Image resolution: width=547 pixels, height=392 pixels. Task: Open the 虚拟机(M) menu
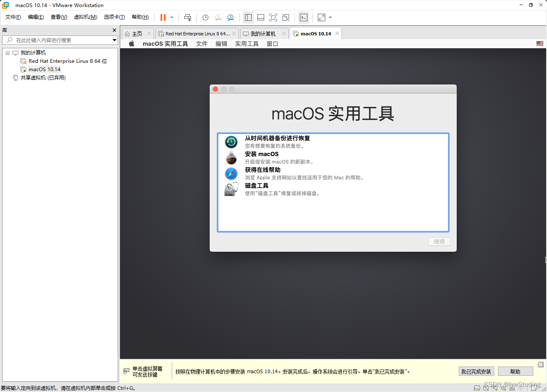(85, 17)
